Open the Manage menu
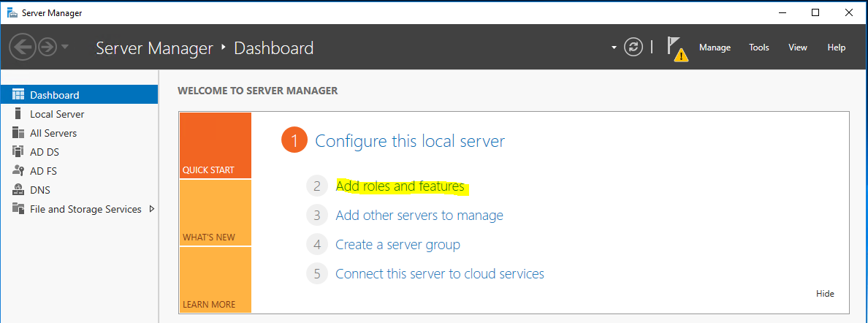The image size is (868, 323). 715,47
